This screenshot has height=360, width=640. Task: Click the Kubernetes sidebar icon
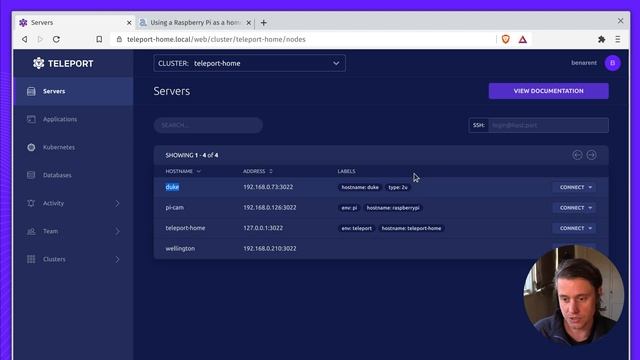[x=31, y=147]
